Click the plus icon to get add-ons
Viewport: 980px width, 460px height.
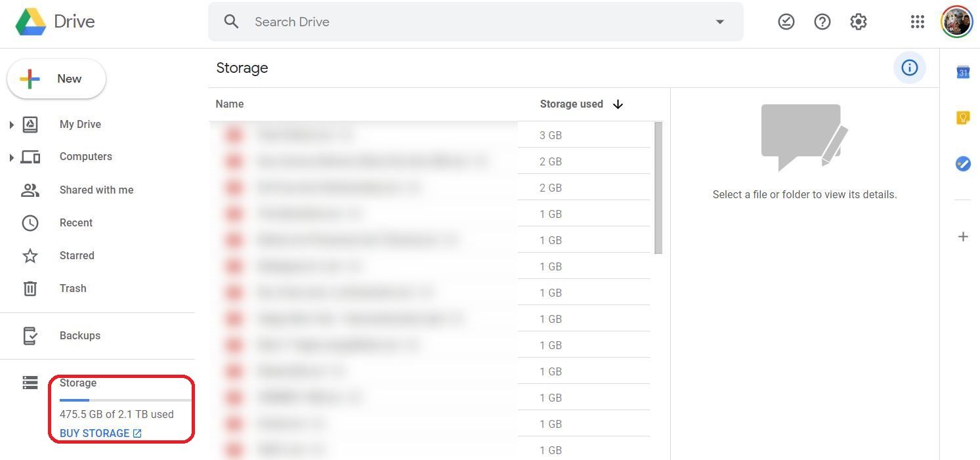[x=963, y=236]
